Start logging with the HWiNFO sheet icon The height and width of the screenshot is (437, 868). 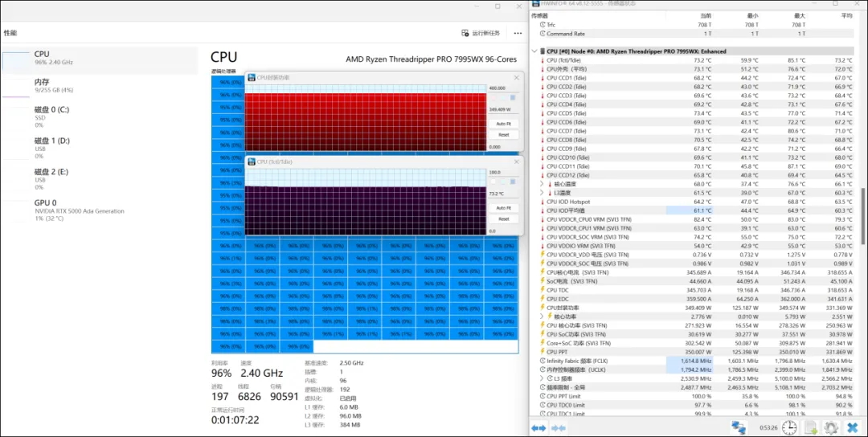click(x=810, y=427)
